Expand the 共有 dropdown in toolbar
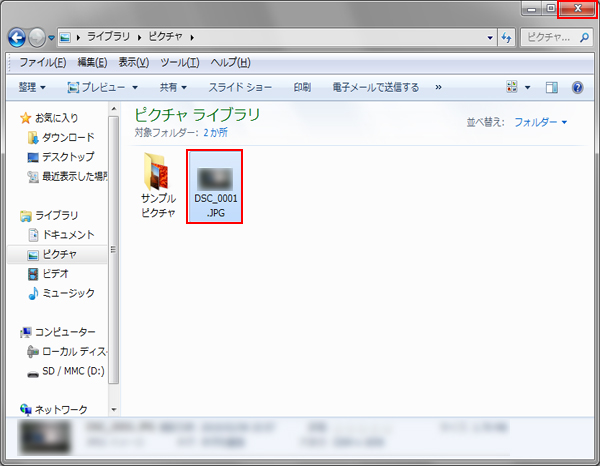The image size is (600, 466). 173,88
